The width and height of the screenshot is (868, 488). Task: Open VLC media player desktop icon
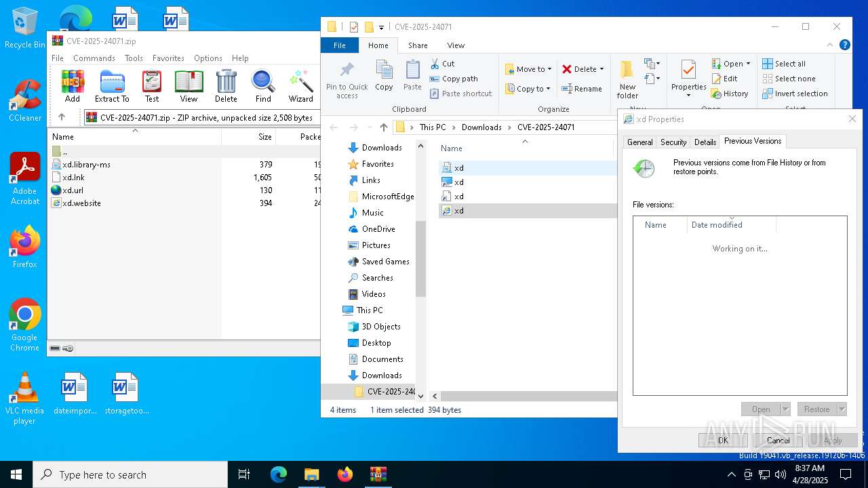point(24,399)
